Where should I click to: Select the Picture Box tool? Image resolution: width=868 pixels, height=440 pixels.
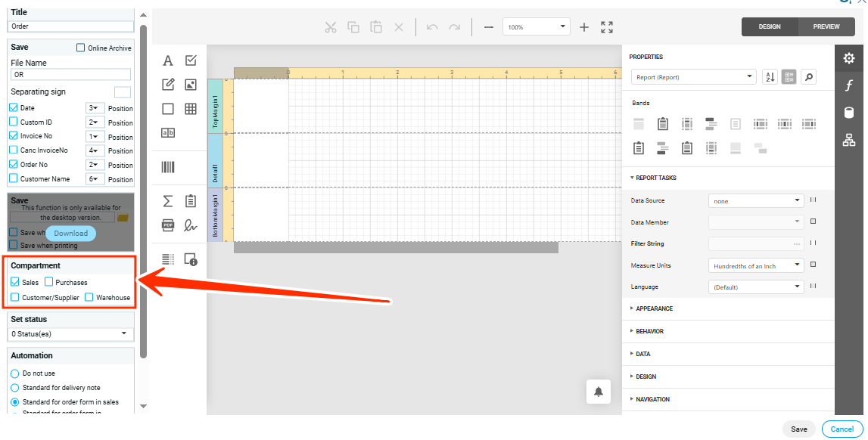[191, 85]
